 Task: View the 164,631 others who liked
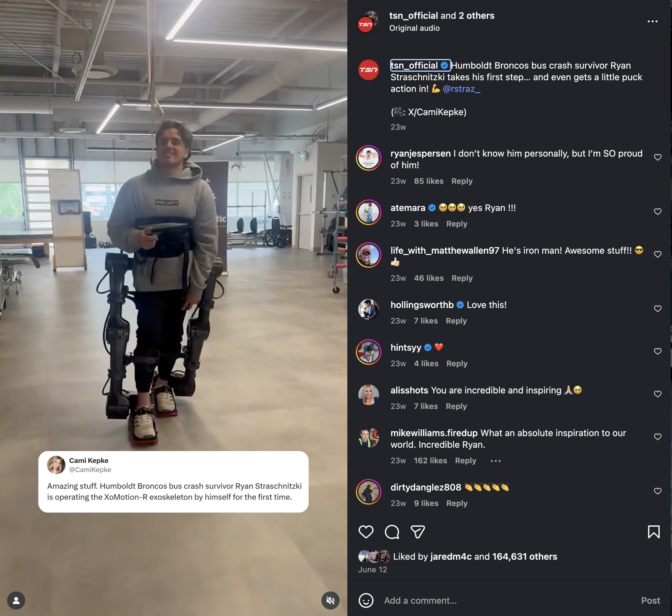524,556
